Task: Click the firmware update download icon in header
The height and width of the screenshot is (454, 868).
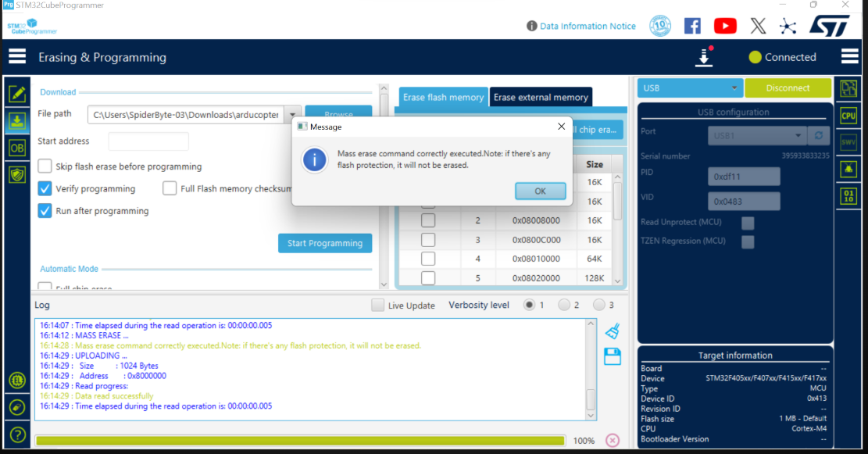Action: click(704, 58)
